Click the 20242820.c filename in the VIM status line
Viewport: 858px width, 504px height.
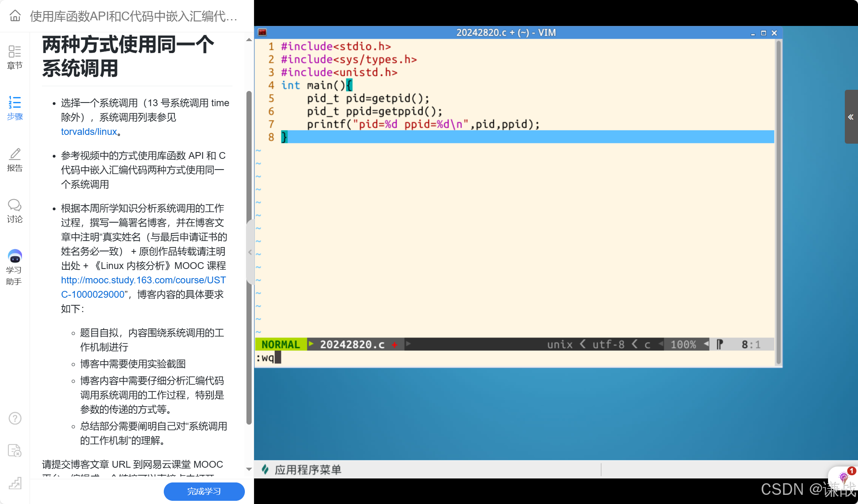pyautogui.click(x=352, y=344)
